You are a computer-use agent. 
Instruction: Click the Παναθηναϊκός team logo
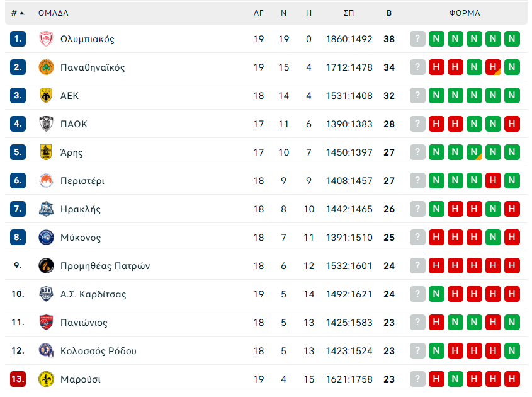pos(46,67)
